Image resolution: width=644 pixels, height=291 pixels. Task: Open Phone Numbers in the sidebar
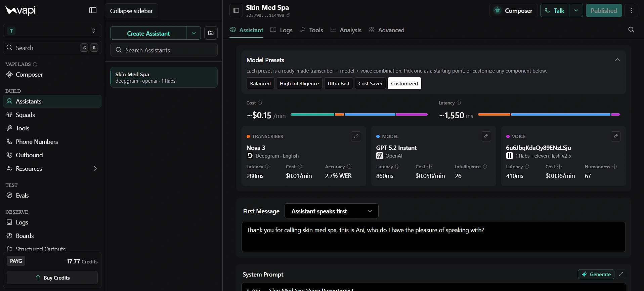tap(52, 141)
